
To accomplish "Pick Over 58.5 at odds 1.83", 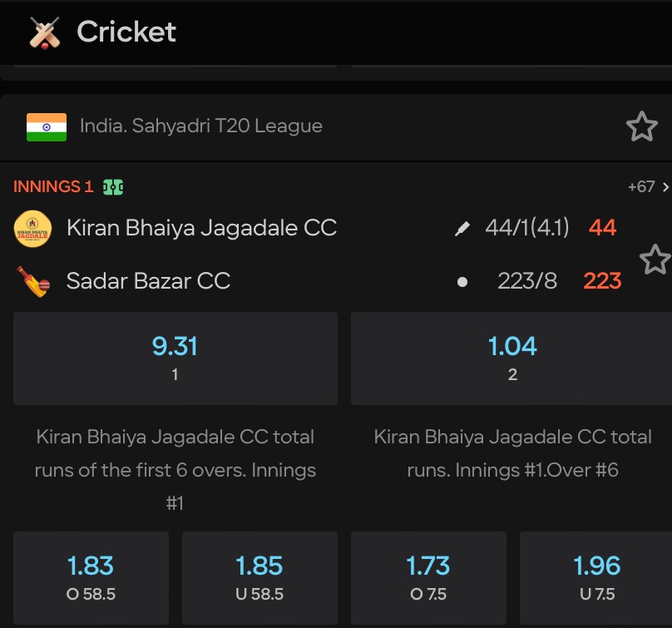I will tap(90, 578).
